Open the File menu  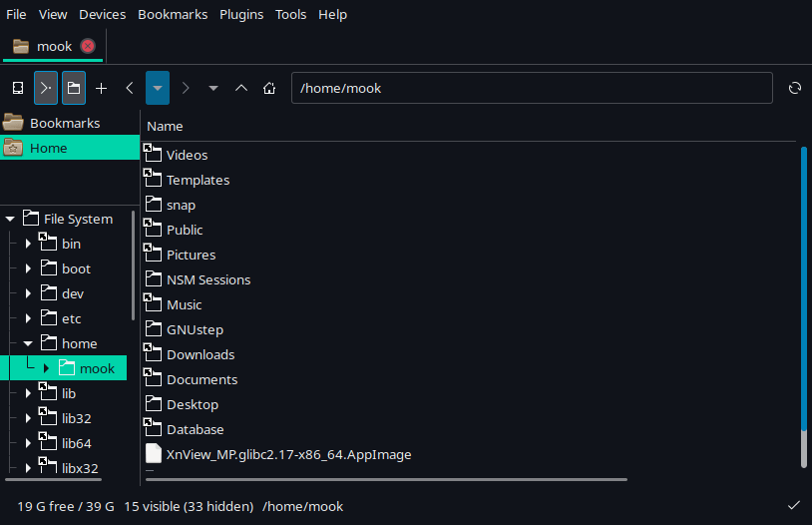[16, 15]
